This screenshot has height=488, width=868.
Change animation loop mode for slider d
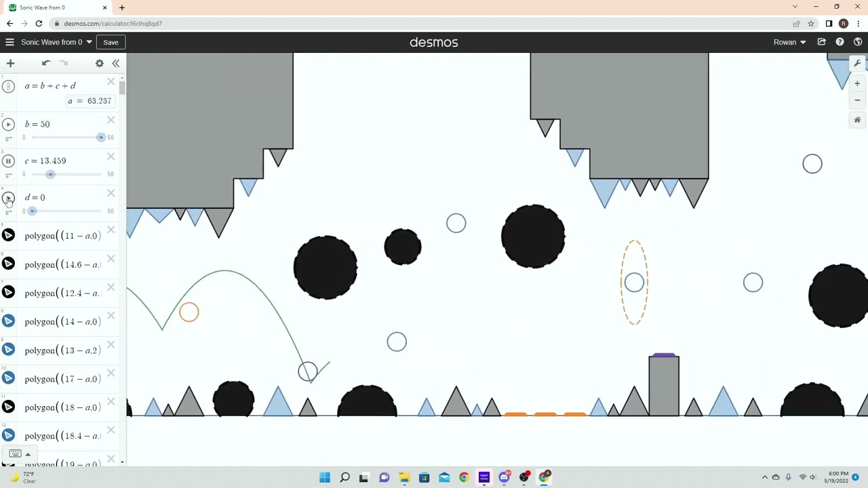8,211
